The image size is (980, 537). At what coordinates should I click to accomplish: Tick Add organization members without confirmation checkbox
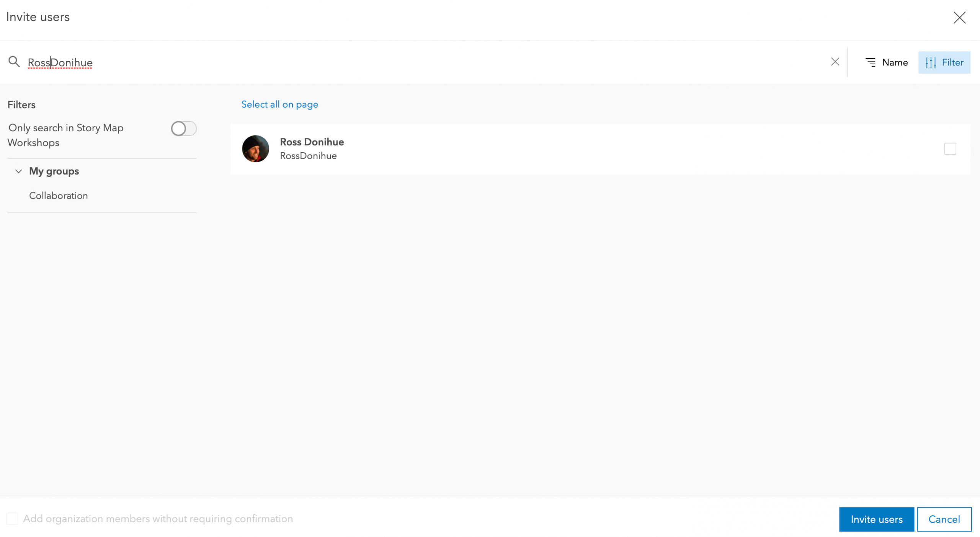tap(12, 519)
